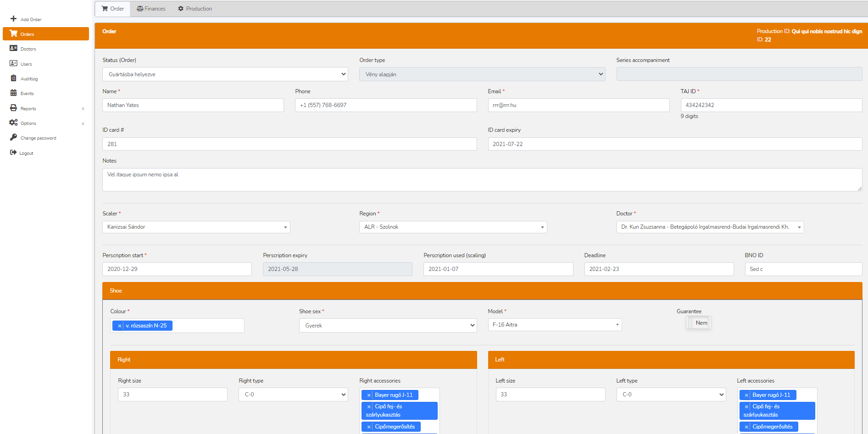868x434 pixels.
Task: Open the Status (Order) dropdown
Action: (x=225, y=74)
